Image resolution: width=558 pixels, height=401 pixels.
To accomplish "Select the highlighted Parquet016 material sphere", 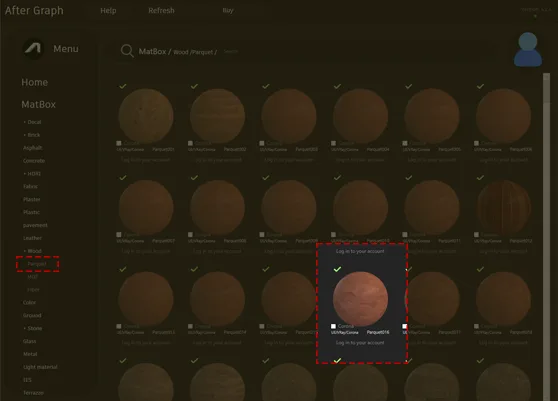I will click(360, 299).
